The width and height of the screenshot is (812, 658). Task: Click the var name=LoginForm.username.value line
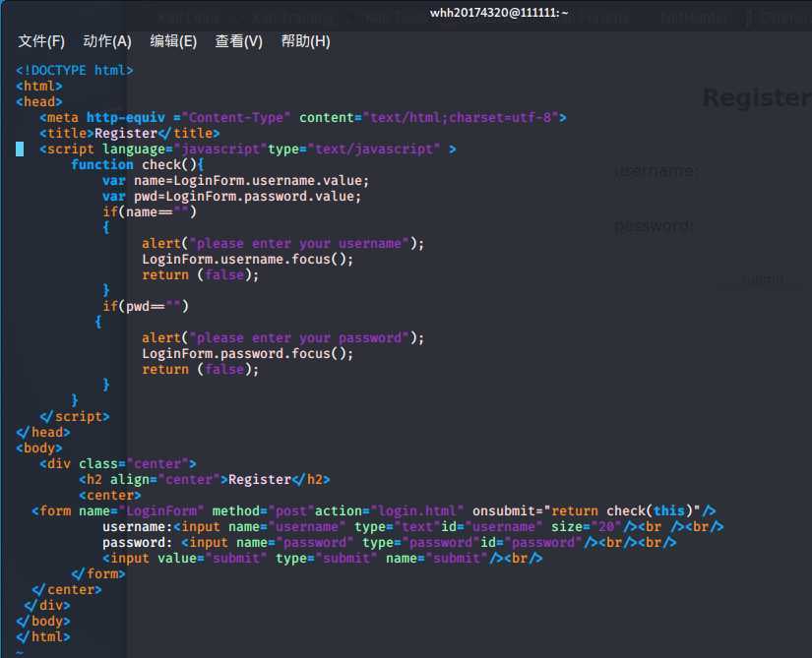click(x=236, y=181)
